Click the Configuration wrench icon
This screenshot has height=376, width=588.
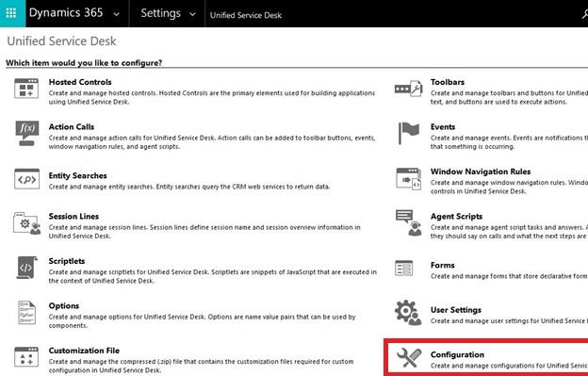409,358
